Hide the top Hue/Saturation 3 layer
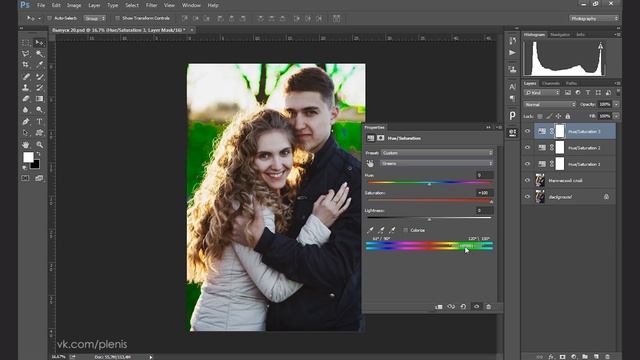 527,131
